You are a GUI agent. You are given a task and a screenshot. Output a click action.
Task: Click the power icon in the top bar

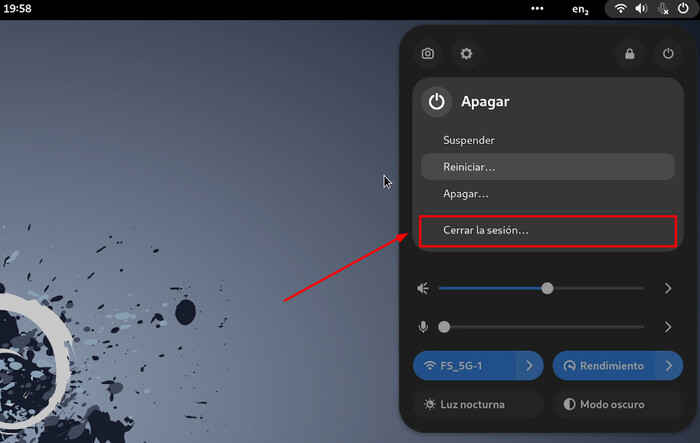[x=683, y=8]
